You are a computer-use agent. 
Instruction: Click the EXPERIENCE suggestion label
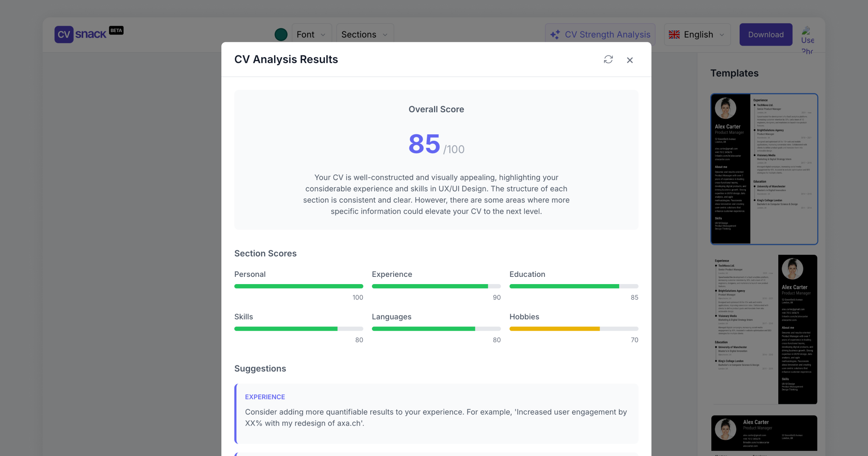[x=265, y=397]
